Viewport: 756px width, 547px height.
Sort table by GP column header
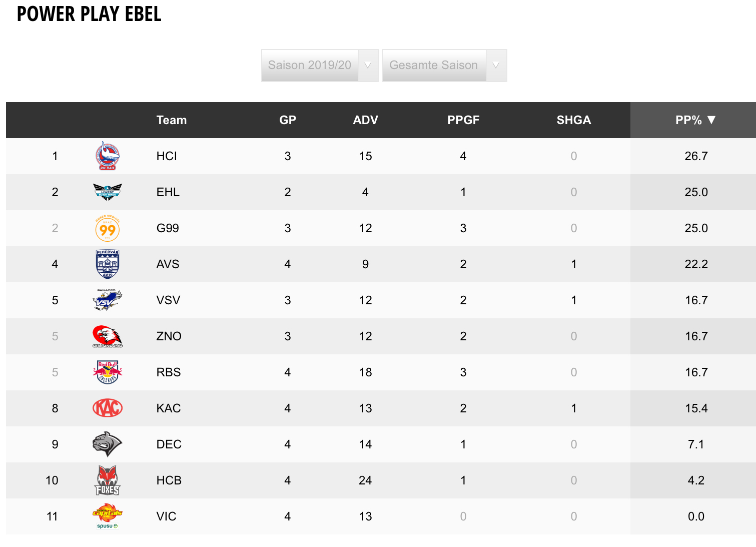288,120
